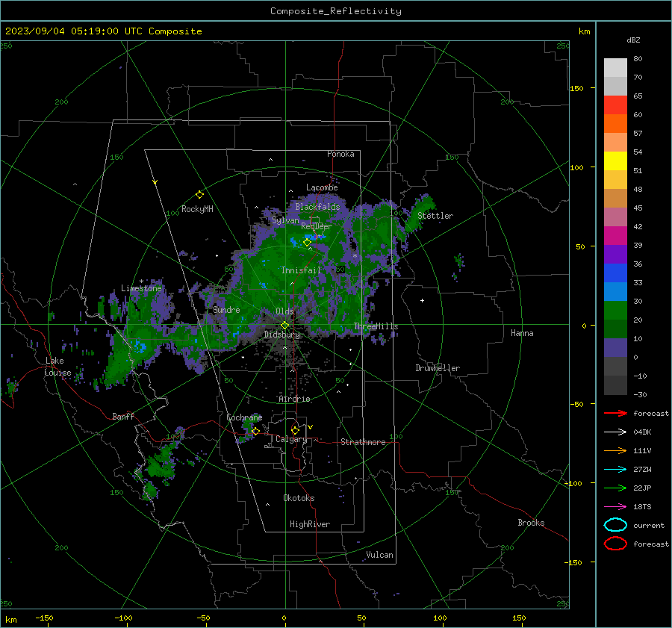Image resolution: width=672 pixels, height=628 pixels.
Task: Select the light grey 80 dBZ swatch
Action: coord(615,68)
